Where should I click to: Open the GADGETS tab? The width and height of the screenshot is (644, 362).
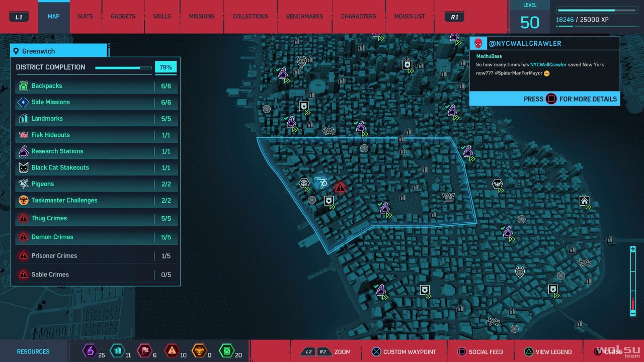click(123, 17)
